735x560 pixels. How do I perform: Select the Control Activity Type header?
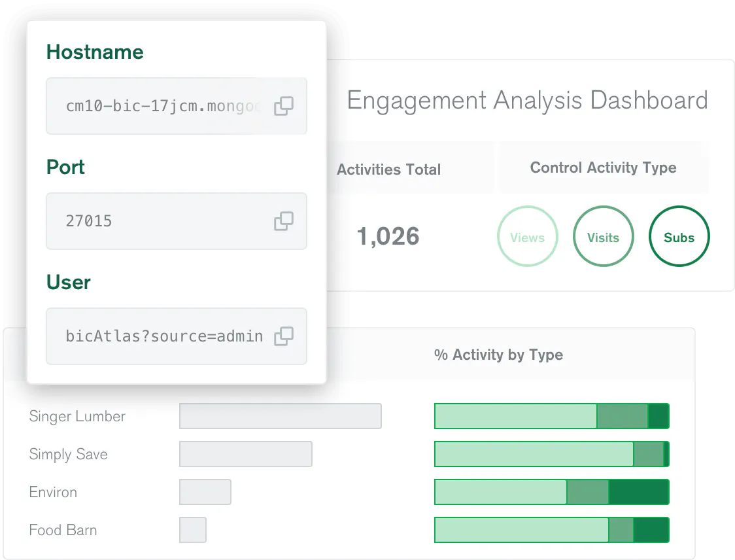pyautogui.click(x=603, y=167)
